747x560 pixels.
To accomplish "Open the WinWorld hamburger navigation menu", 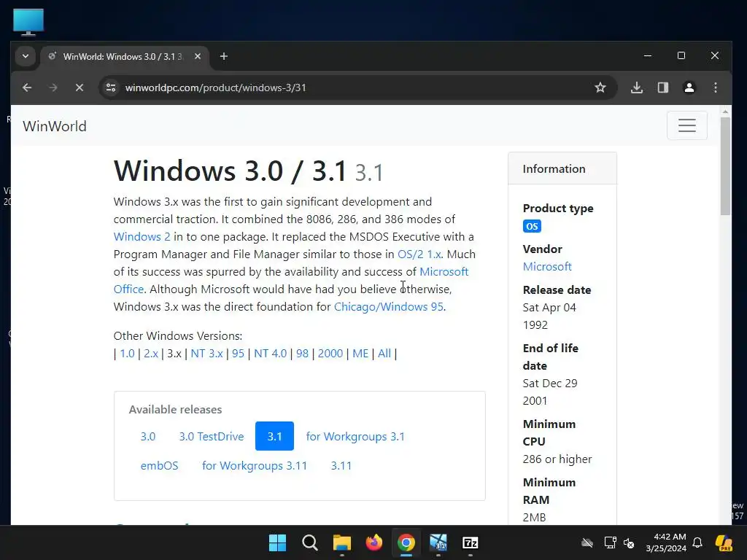I will 687,125.
